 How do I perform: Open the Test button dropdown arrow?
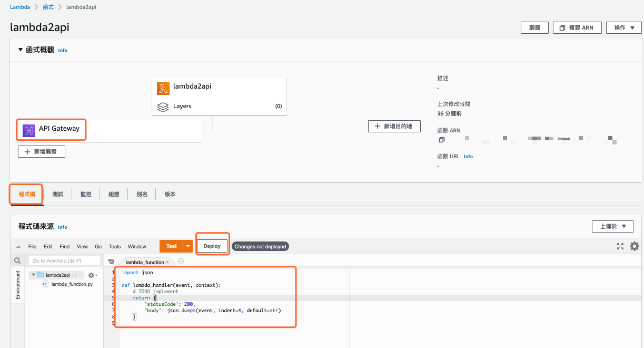coord(188,246)
